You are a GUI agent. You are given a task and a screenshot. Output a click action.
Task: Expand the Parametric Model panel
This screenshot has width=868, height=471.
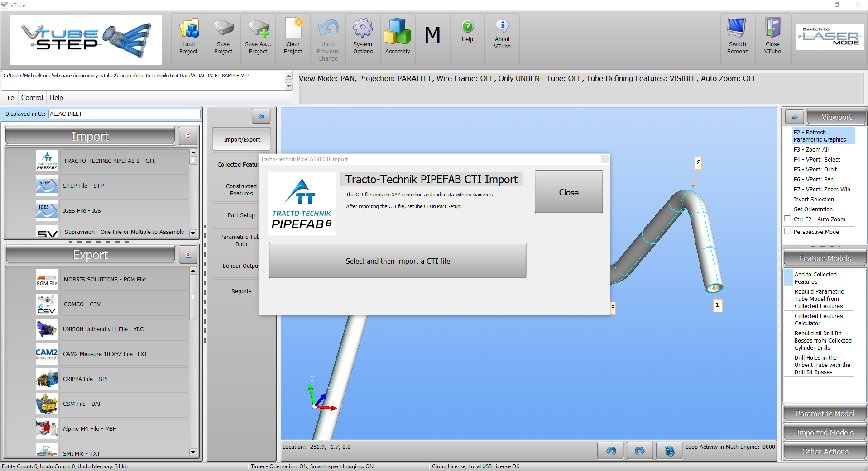[x=825, y=414]
